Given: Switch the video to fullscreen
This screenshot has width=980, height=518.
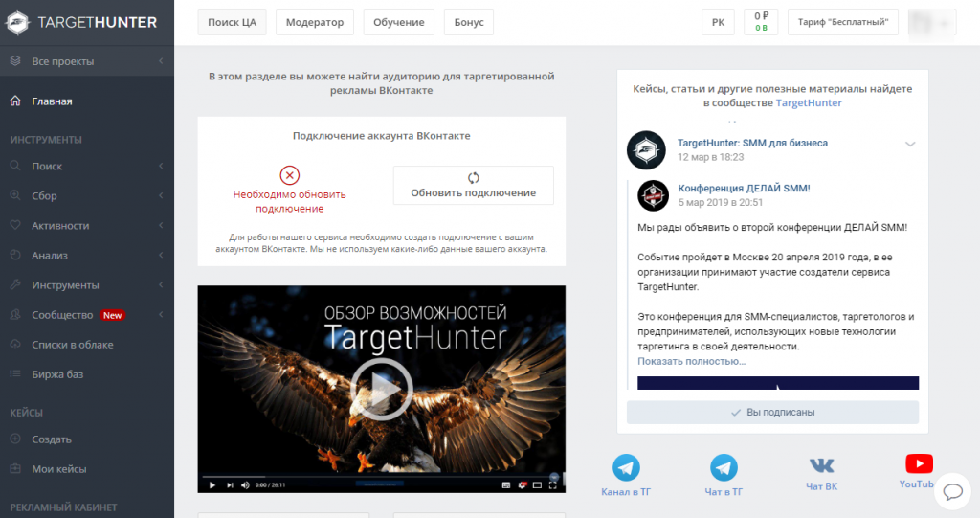Looking at the screenshot, I should (552, 484).
